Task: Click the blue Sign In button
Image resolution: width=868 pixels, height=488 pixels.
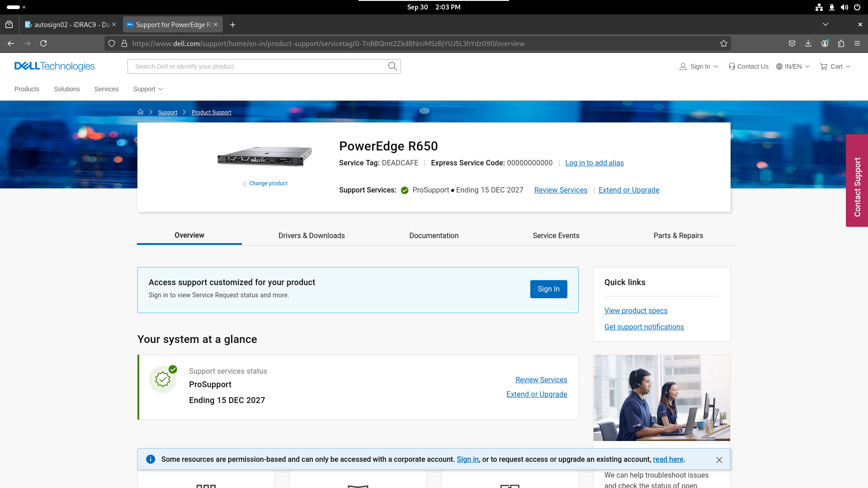Action: click(x=548, y=289)
